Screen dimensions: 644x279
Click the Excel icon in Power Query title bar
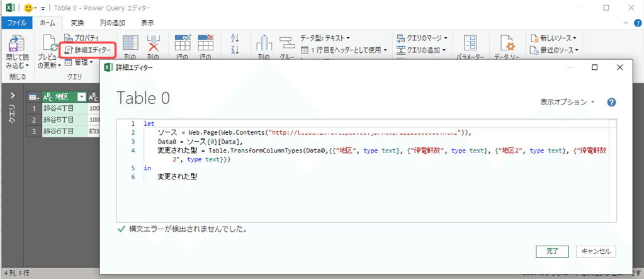(x=11, y=8)
